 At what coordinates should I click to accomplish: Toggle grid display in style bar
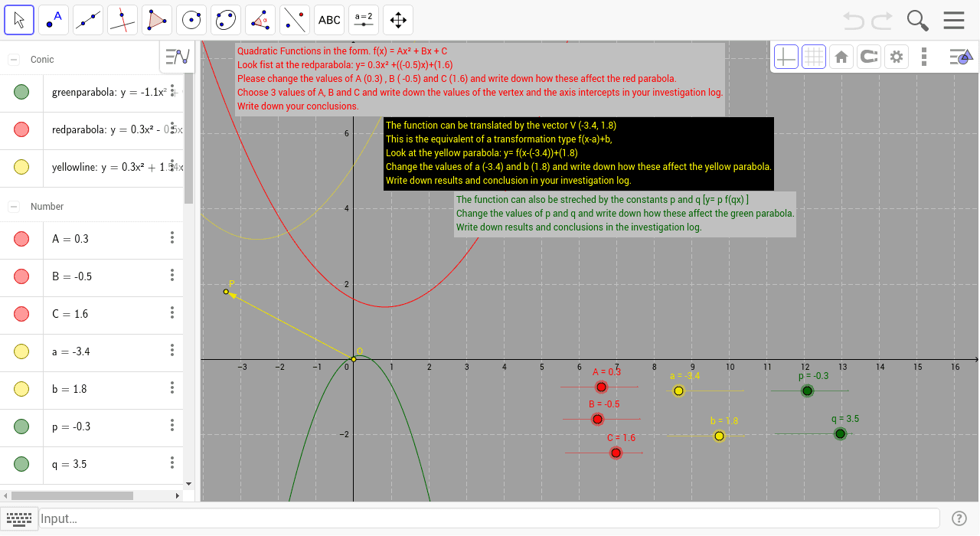pyautogui.click(x=813, y=56)
